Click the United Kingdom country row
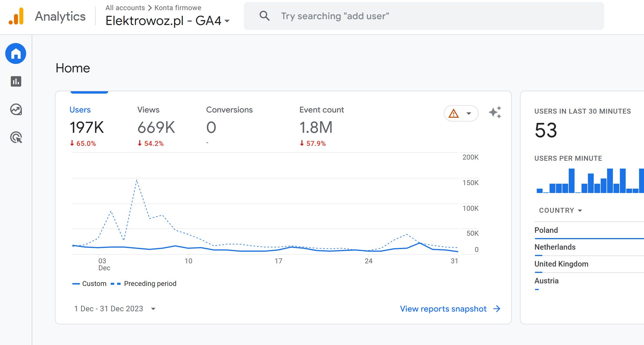This screenshot has height=345, width=644. (589, 264)
